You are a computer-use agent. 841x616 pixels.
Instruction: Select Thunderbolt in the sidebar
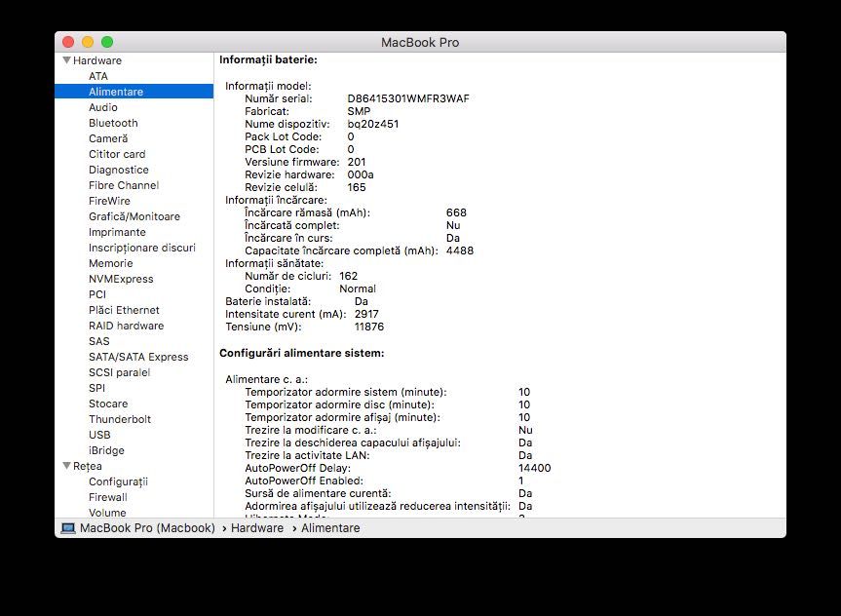120,418
